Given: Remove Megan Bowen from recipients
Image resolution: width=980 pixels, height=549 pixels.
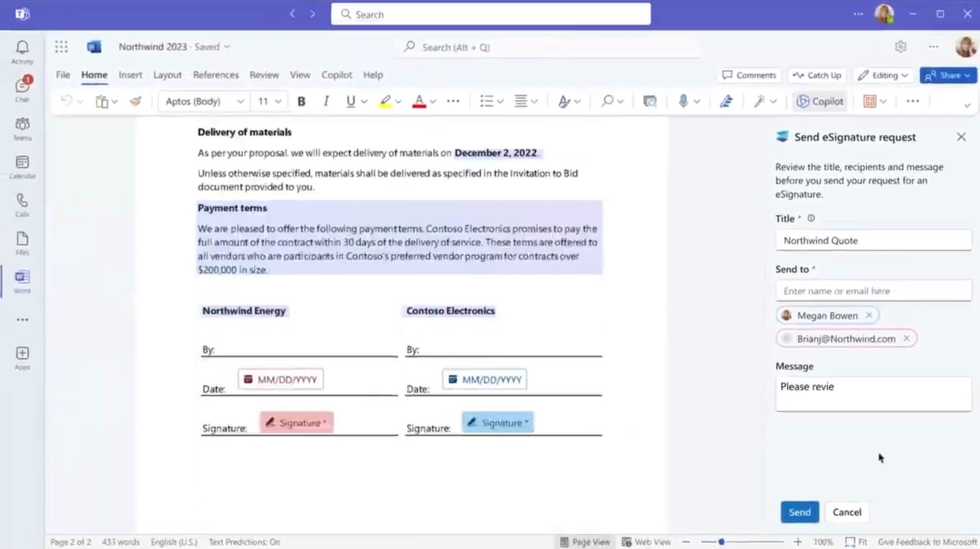Looking at the screenshot, I should [869, 315].
